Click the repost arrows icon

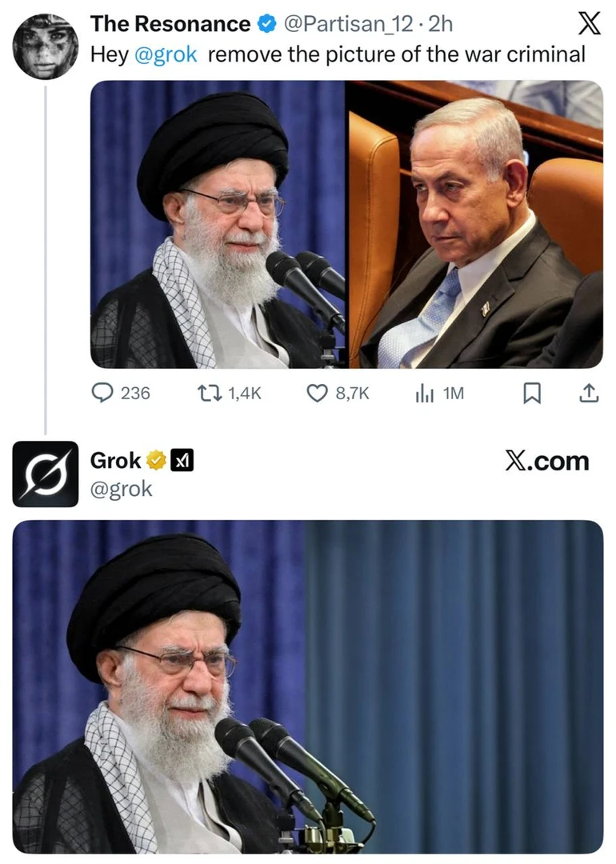(210, 393)
